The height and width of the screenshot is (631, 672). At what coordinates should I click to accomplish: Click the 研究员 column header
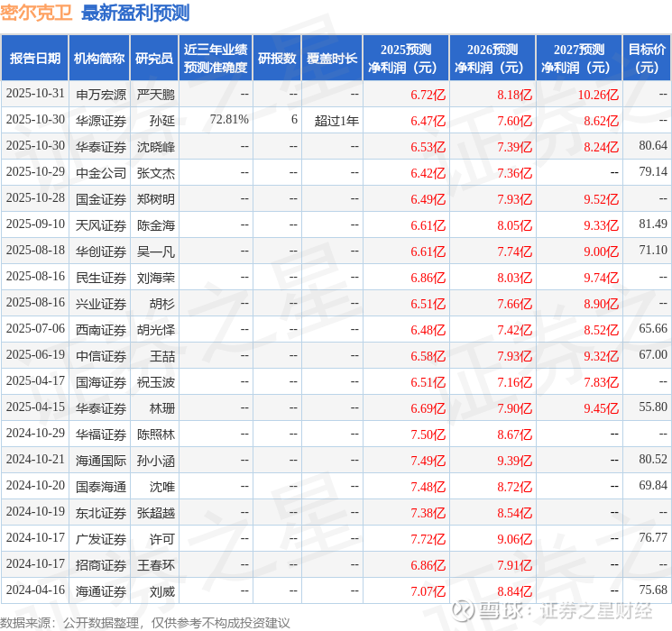(x=154, y=59)
